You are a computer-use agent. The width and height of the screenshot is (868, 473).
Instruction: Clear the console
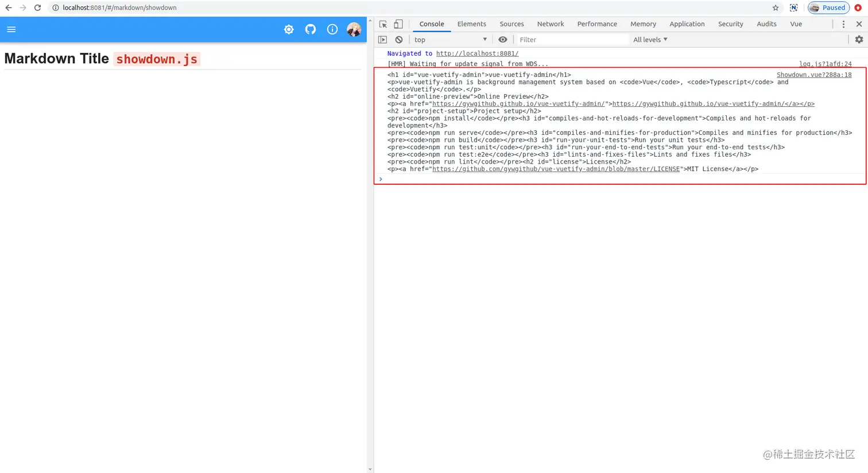point(399,40)
